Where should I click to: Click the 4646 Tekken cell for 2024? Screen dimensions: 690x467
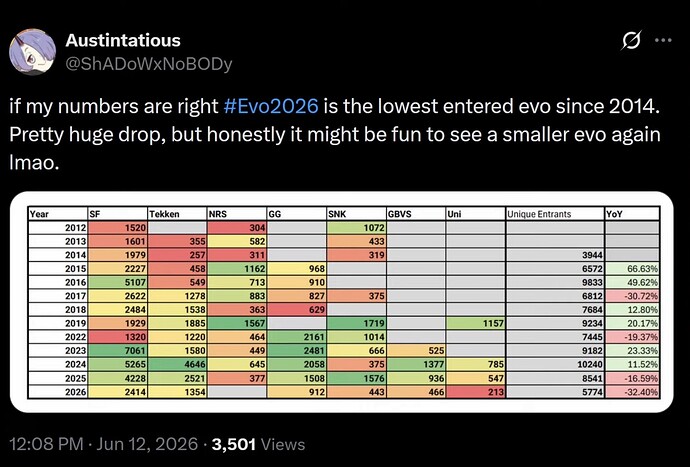177,364
